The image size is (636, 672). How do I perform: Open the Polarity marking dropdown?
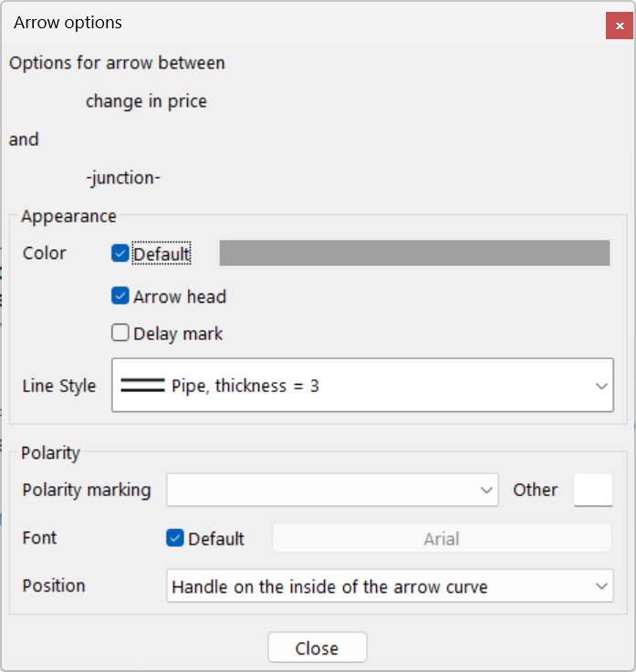[332, 490]
